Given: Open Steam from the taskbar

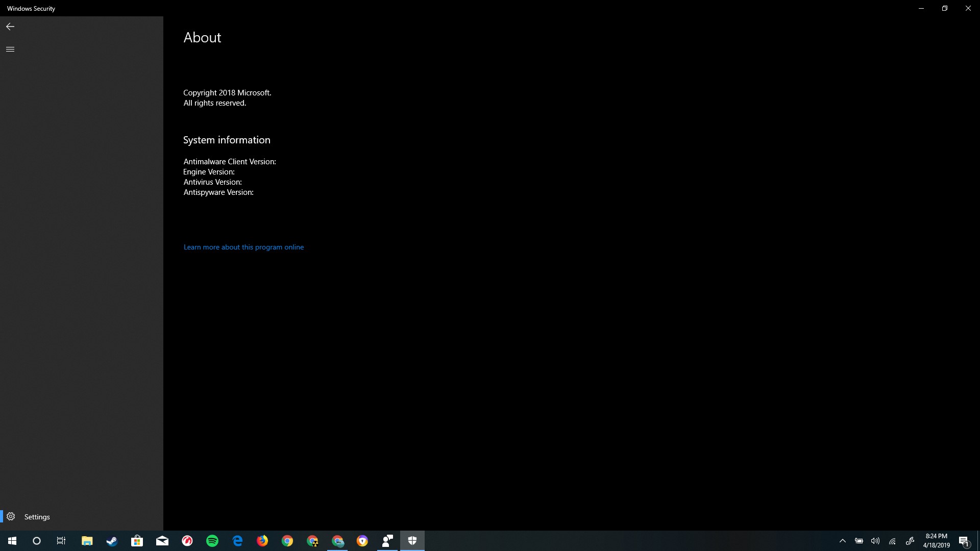Looking at the screenshot, I should point(112,541).
